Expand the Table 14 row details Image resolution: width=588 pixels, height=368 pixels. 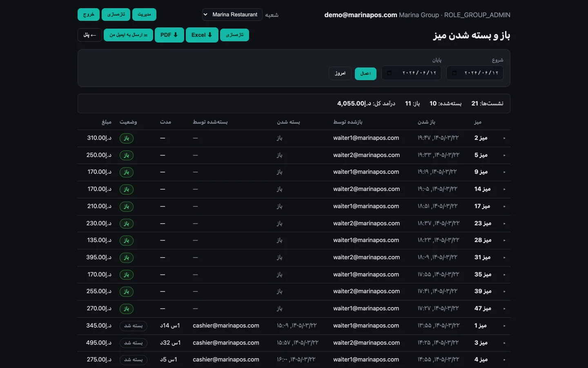(504, 189)
